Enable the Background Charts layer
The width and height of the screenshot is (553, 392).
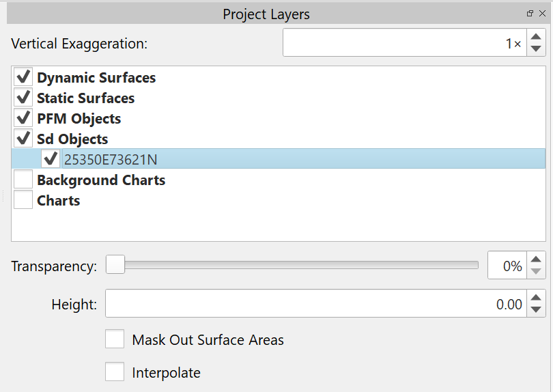[24, 180]
